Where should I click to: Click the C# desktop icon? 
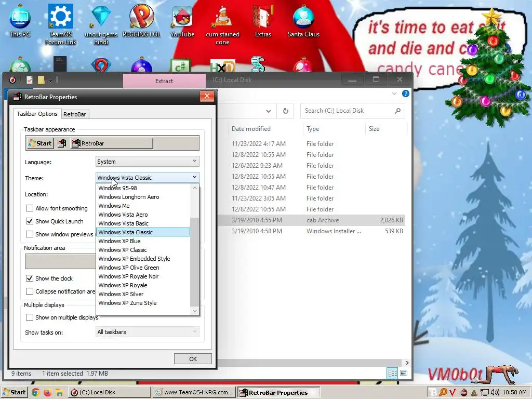tap(180, 65)
